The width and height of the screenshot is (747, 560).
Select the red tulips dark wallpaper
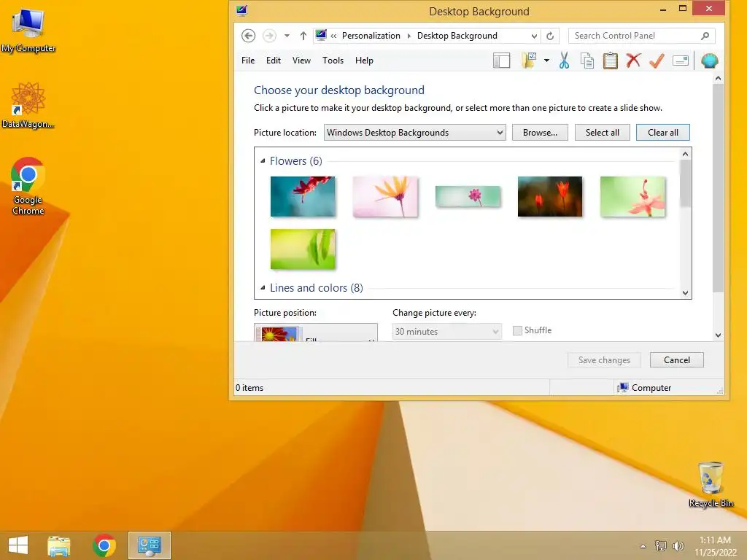point(550,197)
